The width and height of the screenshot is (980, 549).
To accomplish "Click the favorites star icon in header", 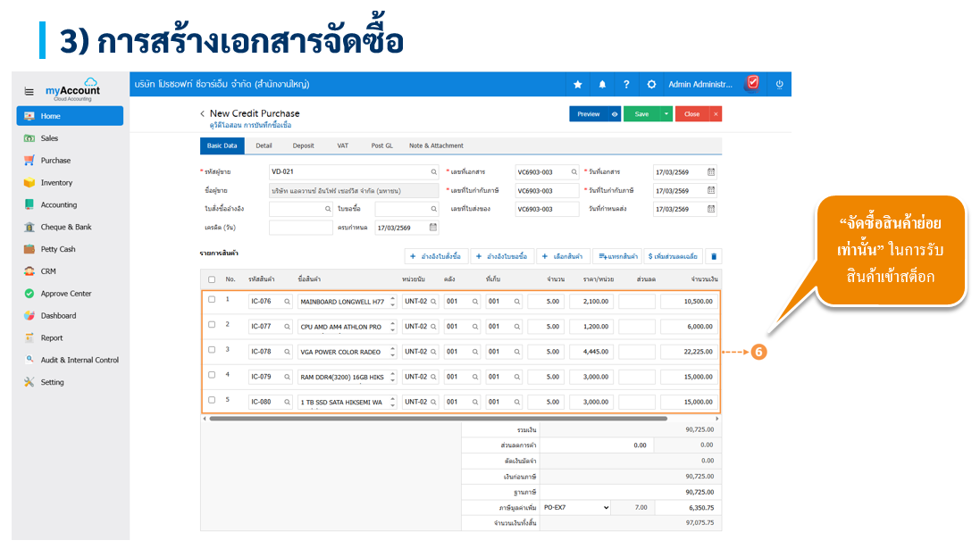I will tap(578, 85).
